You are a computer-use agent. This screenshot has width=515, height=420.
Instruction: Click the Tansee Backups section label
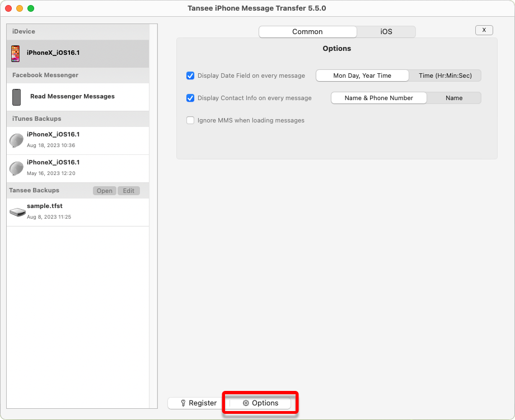[x=34, y=190]
